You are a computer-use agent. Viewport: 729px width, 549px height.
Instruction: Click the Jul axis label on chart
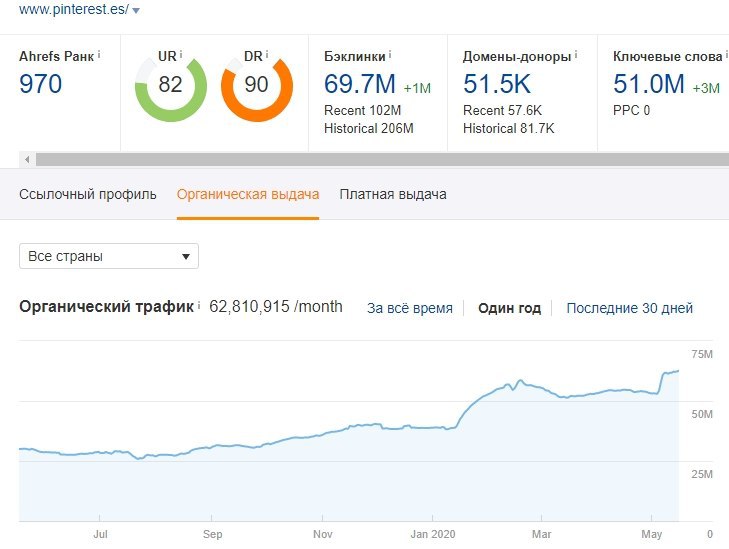(100, 535)
